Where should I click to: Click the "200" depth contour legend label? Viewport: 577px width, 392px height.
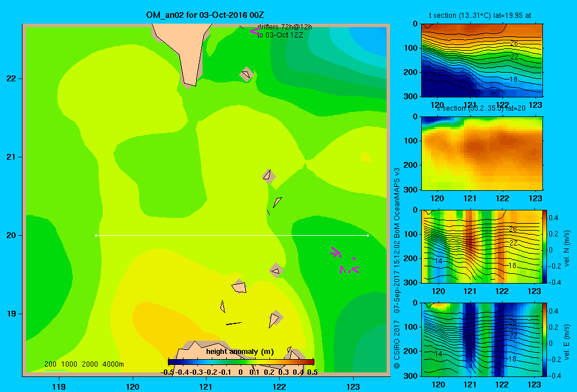(50, 364)
